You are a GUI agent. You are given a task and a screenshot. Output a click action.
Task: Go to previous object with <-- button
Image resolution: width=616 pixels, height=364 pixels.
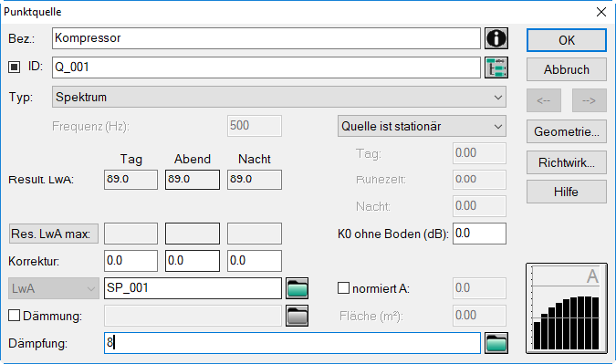tap(544, 100)
